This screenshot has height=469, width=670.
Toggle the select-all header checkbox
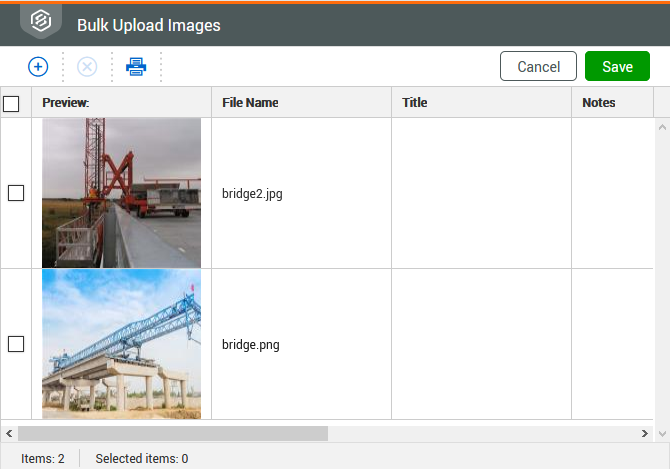[x=11, y=103]
